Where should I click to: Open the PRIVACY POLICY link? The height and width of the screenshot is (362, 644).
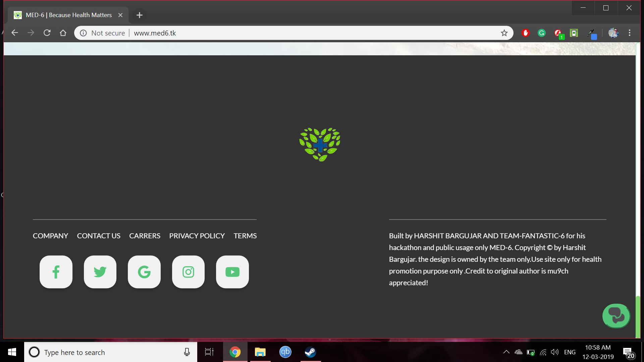[x=197, y=236]
